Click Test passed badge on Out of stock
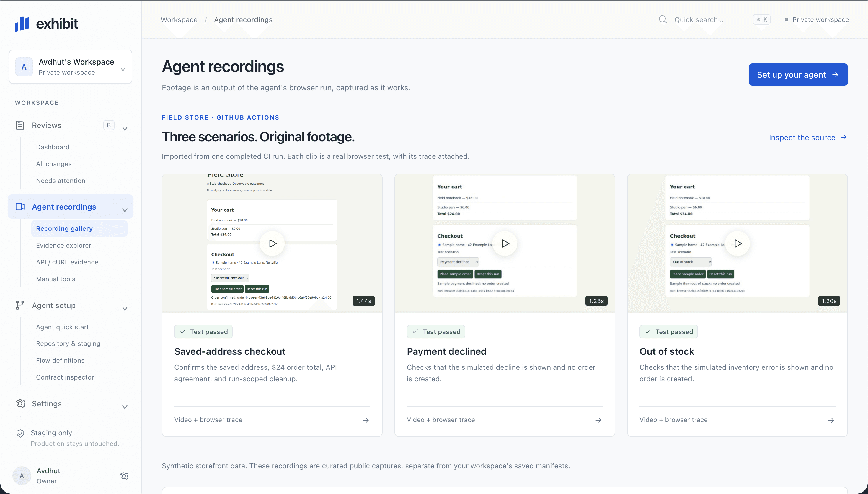 point(668,332)
